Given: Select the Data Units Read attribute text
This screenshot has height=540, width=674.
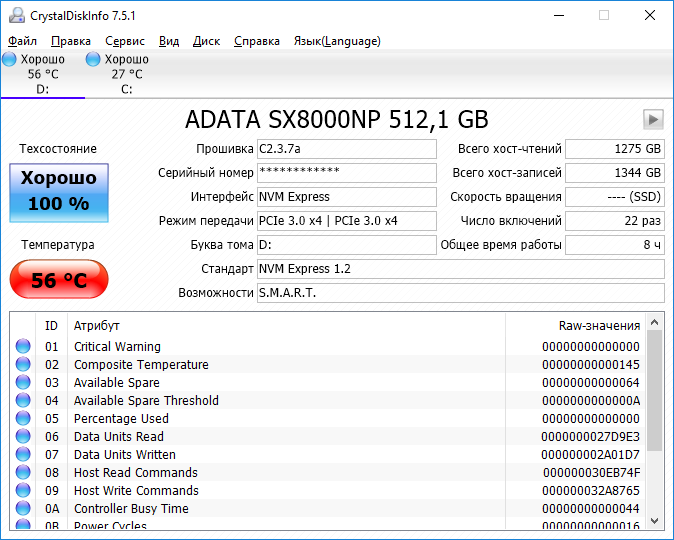Looking at the screenshot, I should tap(119, 437).
